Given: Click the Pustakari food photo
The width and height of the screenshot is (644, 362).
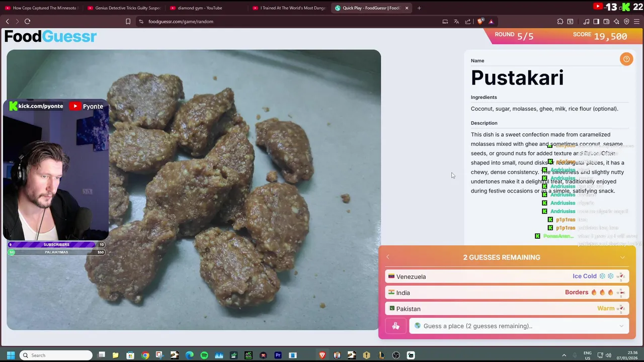Looking at the screenshot, I should click(194, 190).
